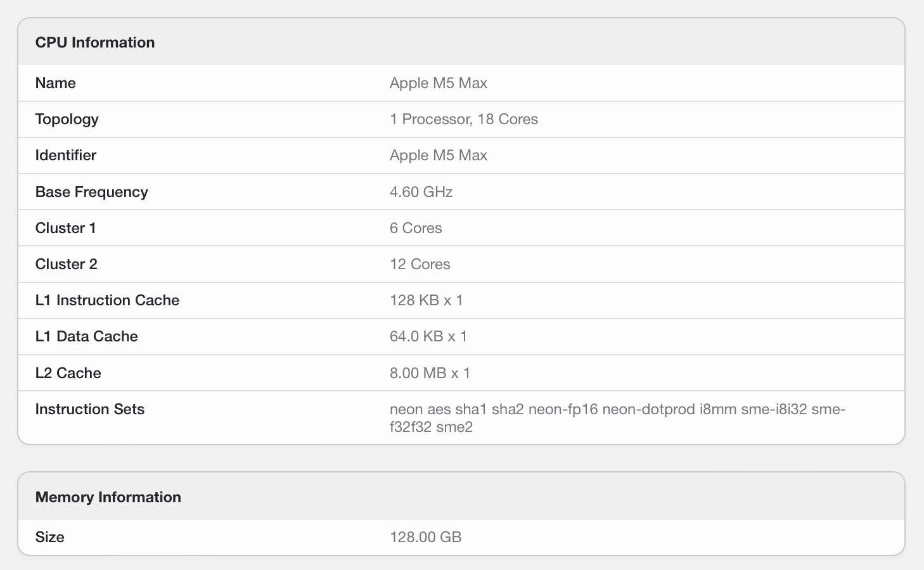
Task: Click the Cluster 2 label
Action: 67,264
